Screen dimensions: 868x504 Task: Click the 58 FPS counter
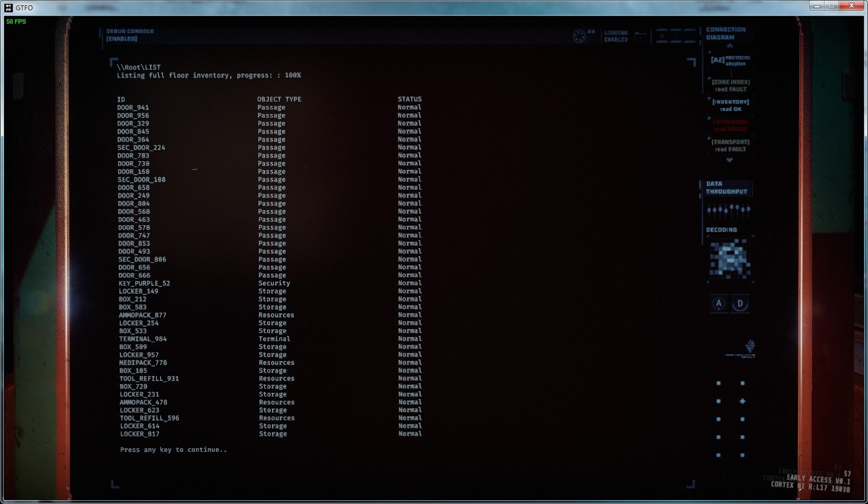(x=16, y=22)
